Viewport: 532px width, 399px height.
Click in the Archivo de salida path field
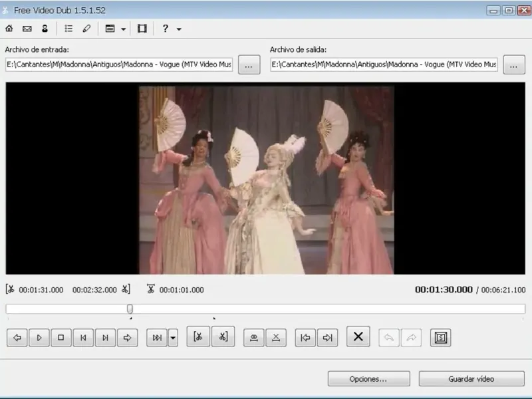click(384, 65)
